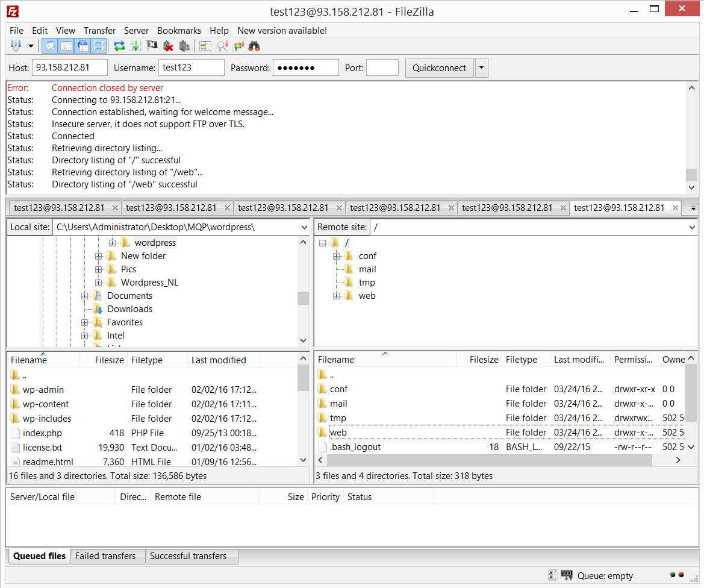Switch to the Successful transfers tab
This screenshot has height=588, width=704.
(188, 556)
